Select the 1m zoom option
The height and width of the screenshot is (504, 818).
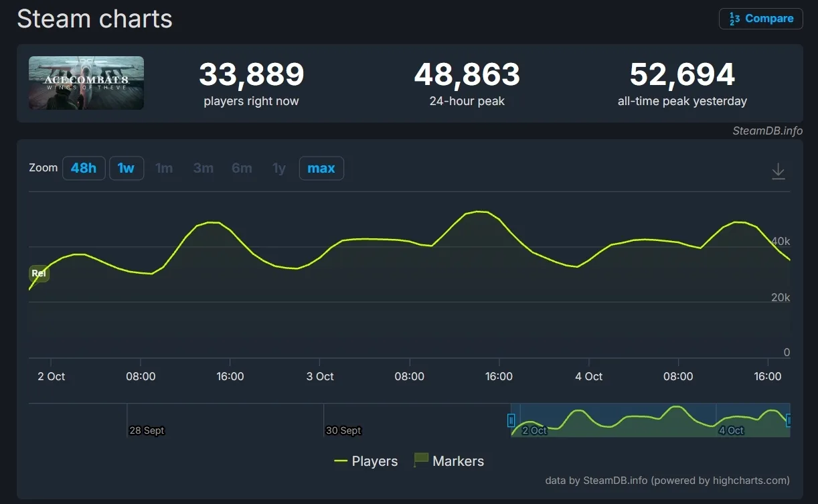pos(164,168)
